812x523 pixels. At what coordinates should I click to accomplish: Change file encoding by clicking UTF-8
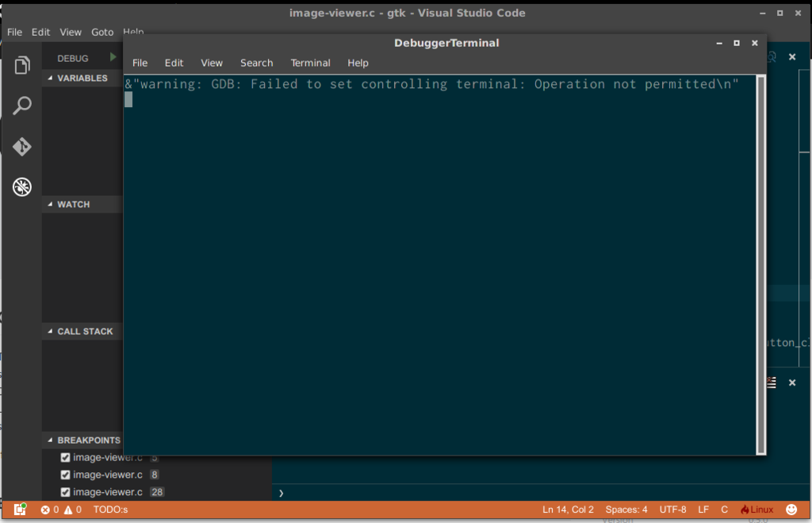point(672,510)
